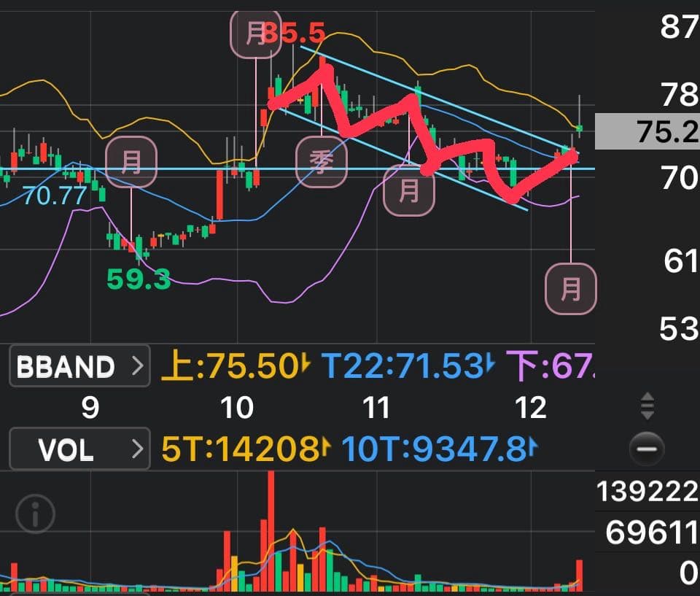700x596 pixels.
Task: Click the upper band value 上:75.50
Action: pos(236,366)
